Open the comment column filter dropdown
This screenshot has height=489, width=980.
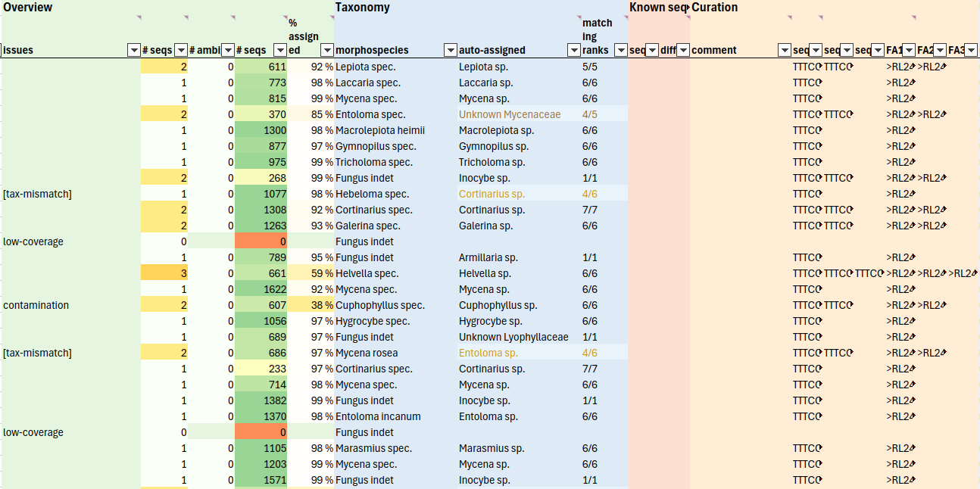point(785,51)
